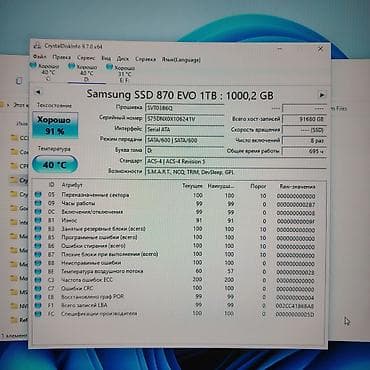This screenshot has width=370, height=370.
Task: Click status icon for attribute B3
Action: pos(38,229)
